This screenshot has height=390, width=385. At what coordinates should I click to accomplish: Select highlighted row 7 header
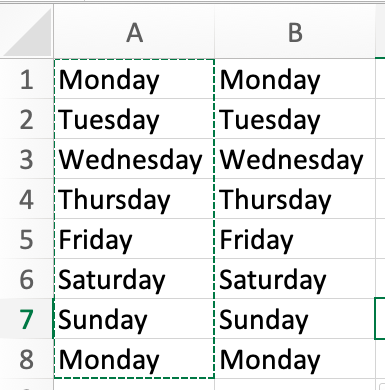pyautogui.click(x=27, y=319)
